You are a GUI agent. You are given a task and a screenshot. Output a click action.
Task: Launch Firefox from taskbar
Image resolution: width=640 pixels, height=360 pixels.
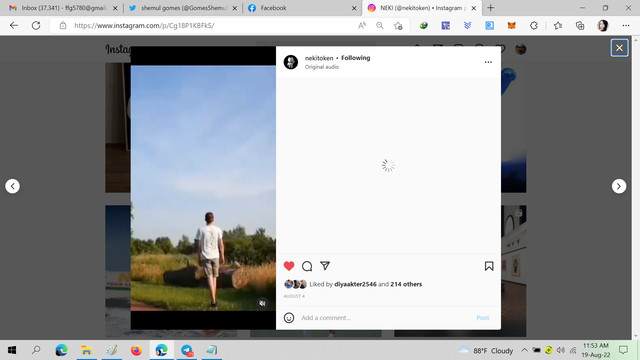136,350
